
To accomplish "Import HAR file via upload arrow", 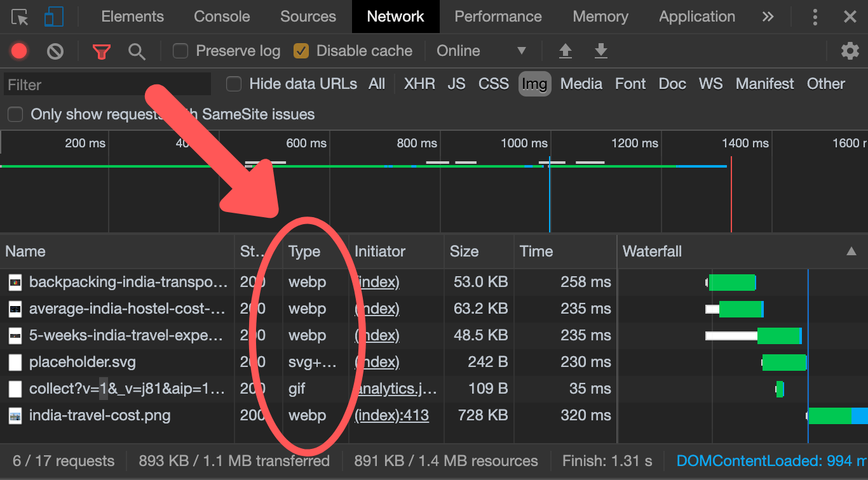I will click(x=566, y=51).
